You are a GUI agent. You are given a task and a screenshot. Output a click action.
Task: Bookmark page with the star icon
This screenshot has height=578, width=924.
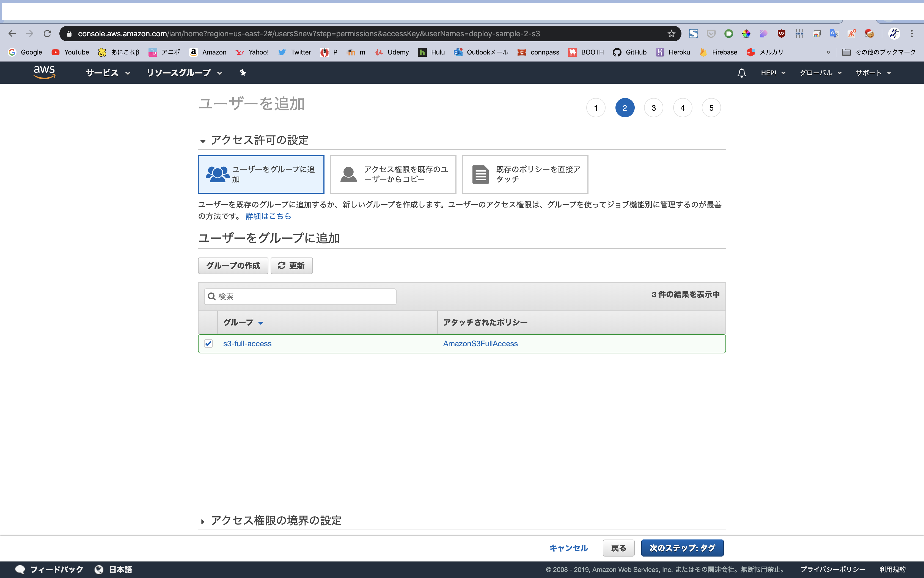tap(671, 34)
